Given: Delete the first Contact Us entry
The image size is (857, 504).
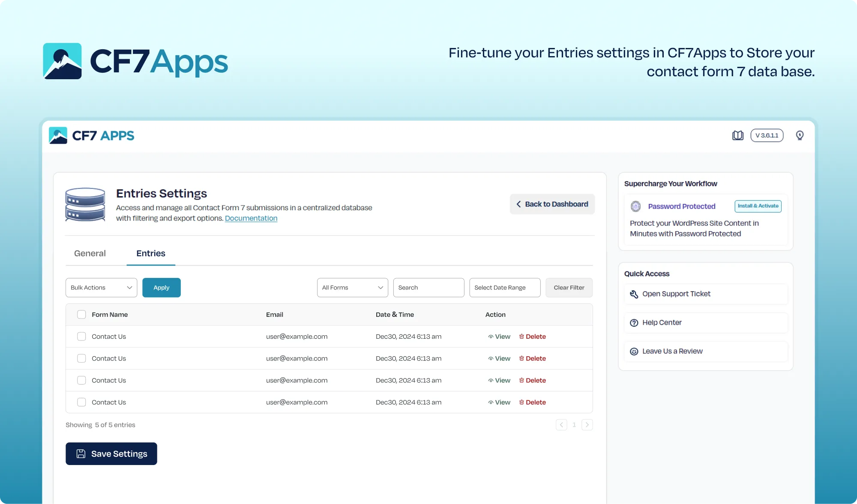Looking at the screenshot, I should pyautogui.click(x=532, y=337).
